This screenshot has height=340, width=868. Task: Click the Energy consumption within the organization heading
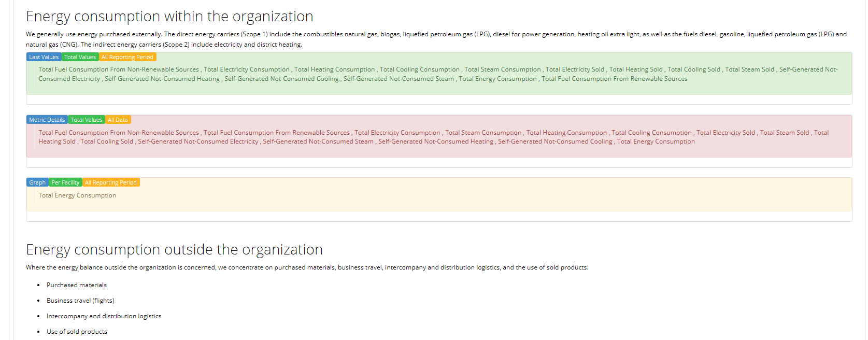(x=169, y=17)
